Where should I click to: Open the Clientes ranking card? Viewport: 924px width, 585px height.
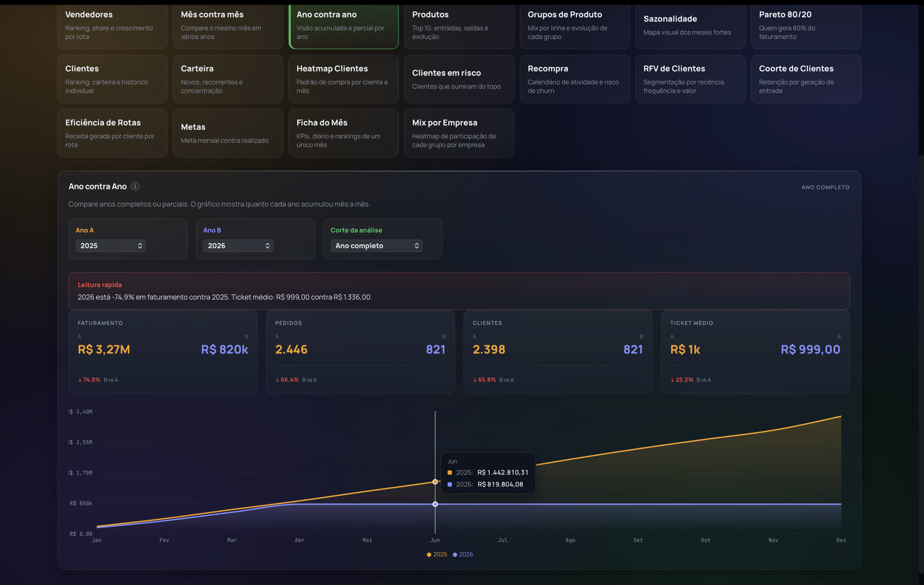[x=112, y=79]
